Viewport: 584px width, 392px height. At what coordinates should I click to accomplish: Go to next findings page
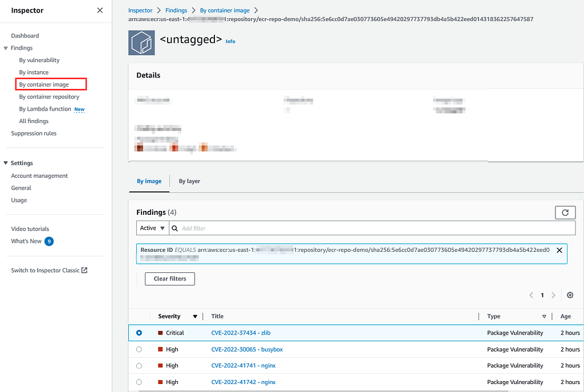[x=553, y=295]
